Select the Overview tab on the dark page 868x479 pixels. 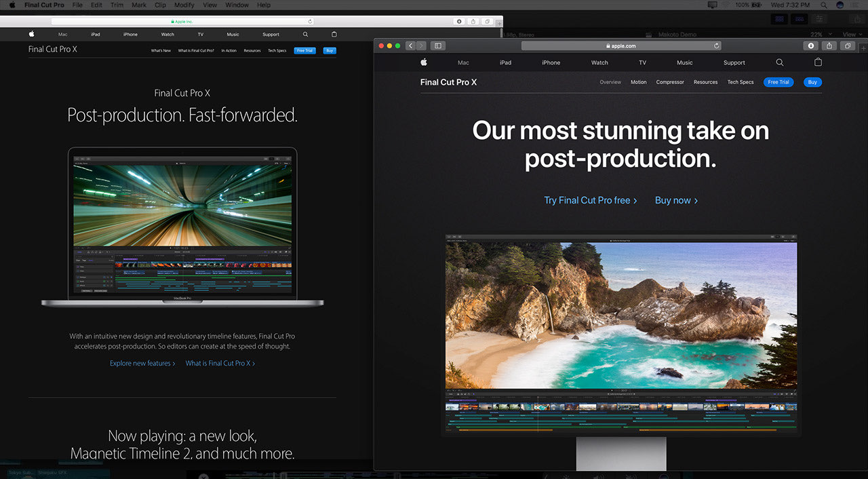610,82
